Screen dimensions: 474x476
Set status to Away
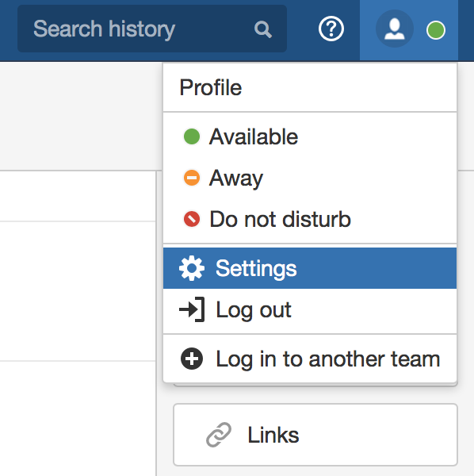(310, 178)
